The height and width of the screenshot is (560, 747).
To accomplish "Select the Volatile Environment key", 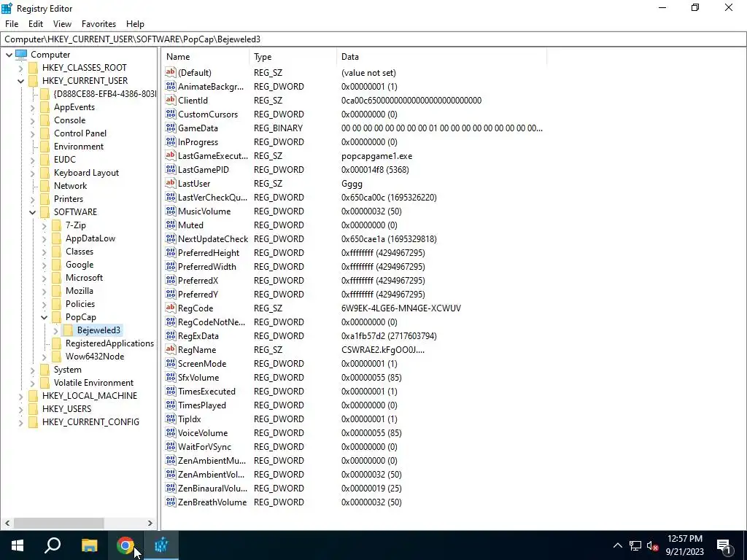I will (93, 382).
